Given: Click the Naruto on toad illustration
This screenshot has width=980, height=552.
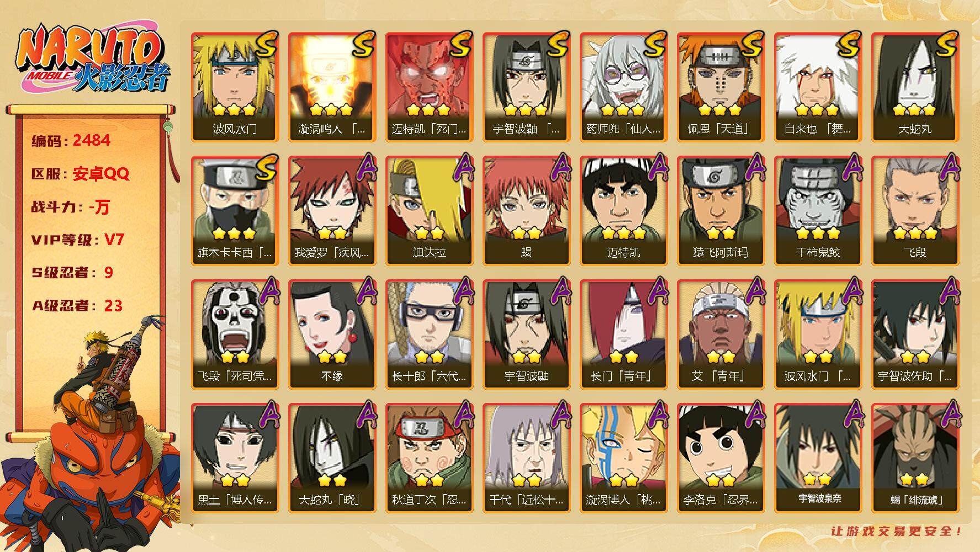Looking at the screenshot, I should click(91, 433).
